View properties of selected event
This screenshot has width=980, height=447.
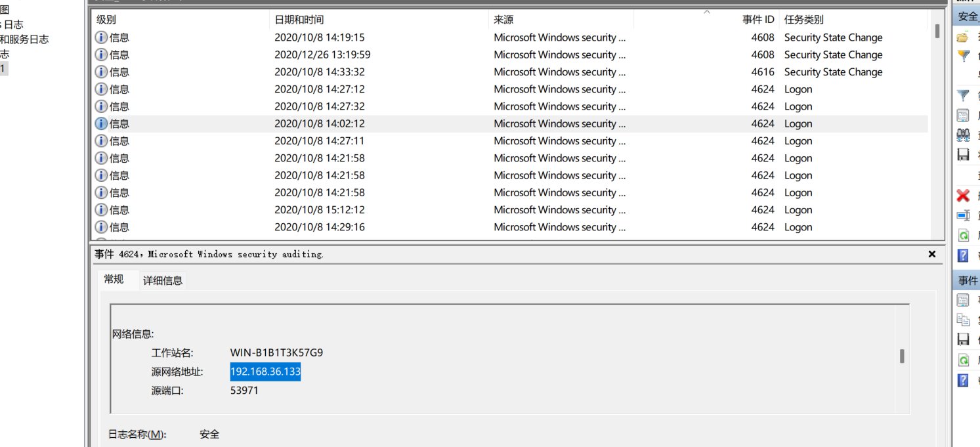[x=962, y=299]
